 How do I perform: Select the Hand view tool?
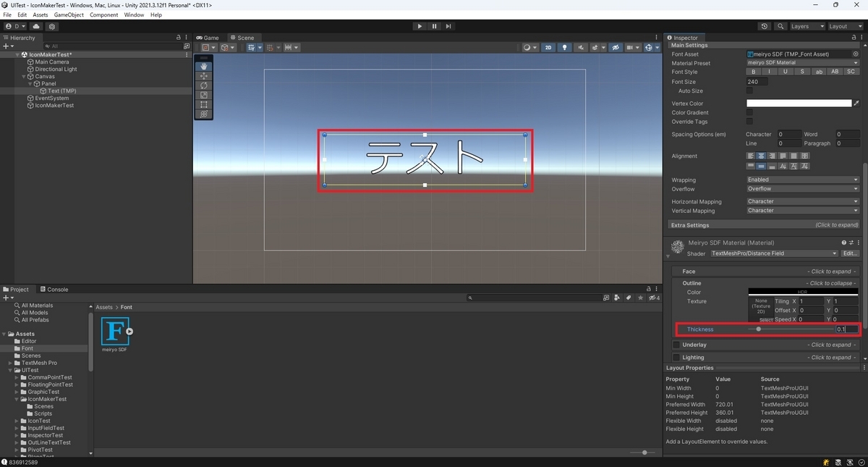click(203, 67)
